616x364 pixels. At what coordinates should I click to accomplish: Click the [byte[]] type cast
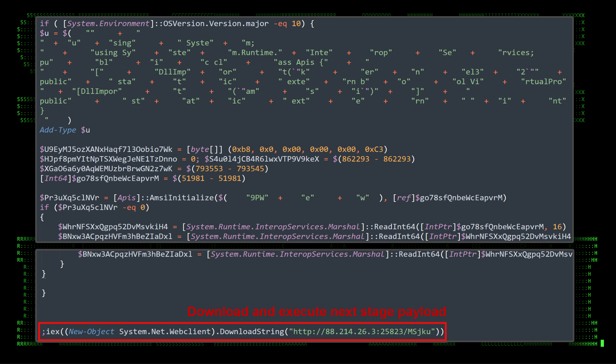[205, 149]
